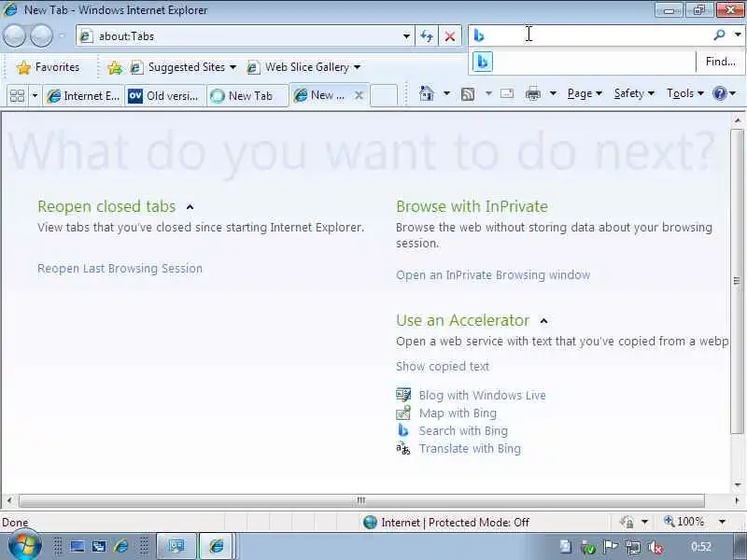Click the vertical scrollbar thumb

737,281
